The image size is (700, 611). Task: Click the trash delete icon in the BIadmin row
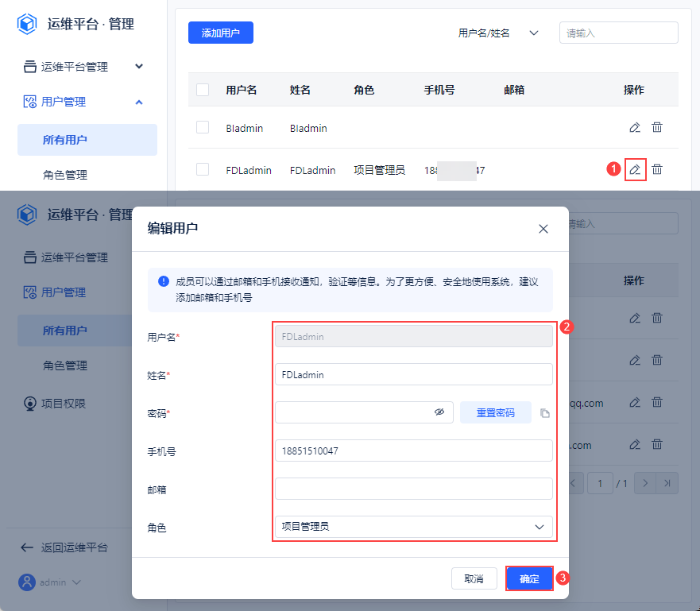pos(657,127)
